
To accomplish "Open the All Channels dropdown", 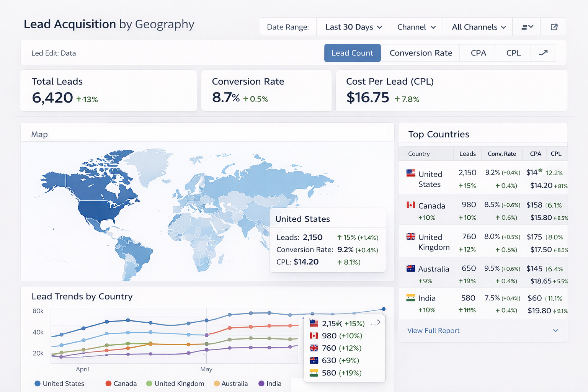I will point(477,27).
